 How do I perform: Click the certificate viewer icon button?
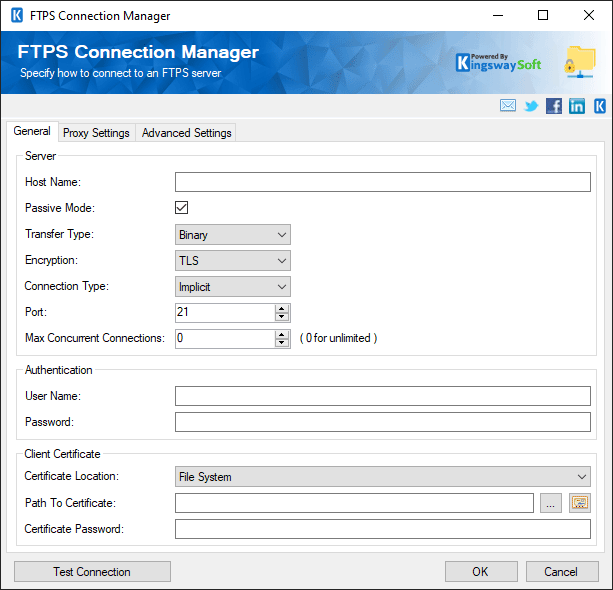580,503
